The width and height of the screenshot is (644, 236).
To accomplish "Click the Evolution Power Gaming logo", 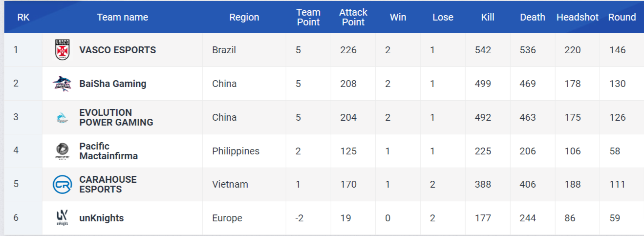I will [x=62, y=117].
